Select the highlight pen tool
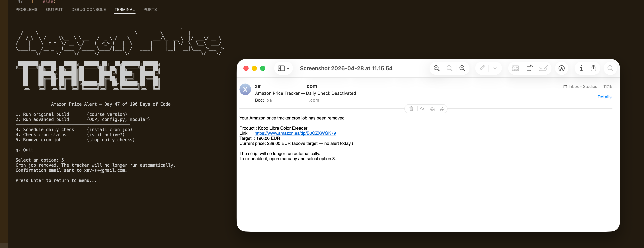Image resolution: width=644 pixels, height=248 pixels. pos(482,68)
